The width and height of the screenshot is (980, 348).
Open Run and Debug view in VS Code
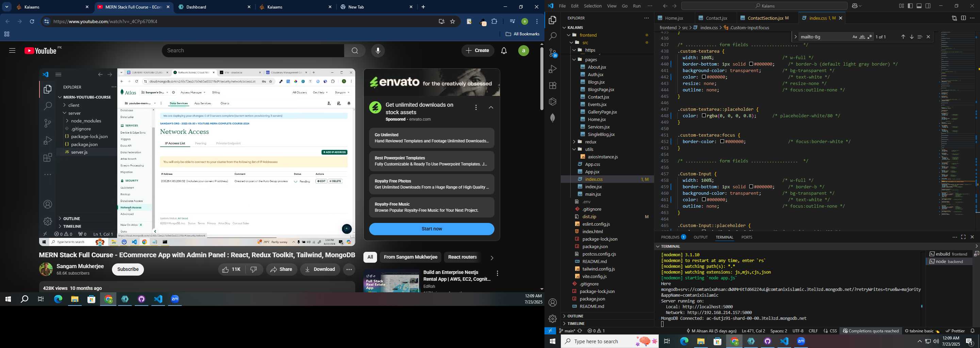coord(552,69)
